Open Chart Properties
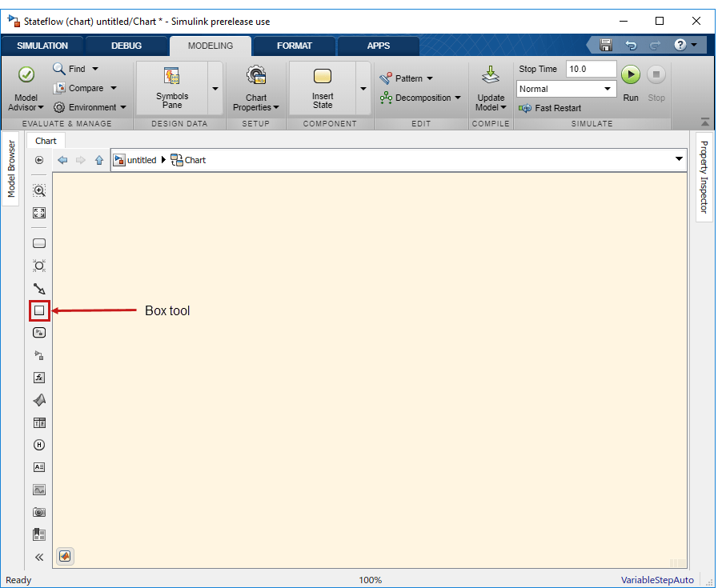722x588 pixels. coord(256,88)
